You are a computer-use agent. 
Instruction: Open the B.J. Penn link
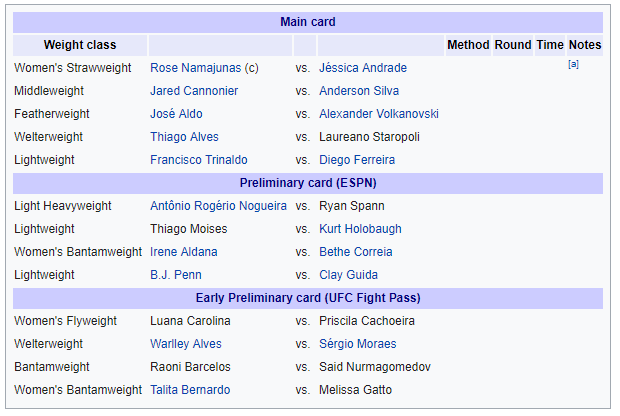click(176, 275)
